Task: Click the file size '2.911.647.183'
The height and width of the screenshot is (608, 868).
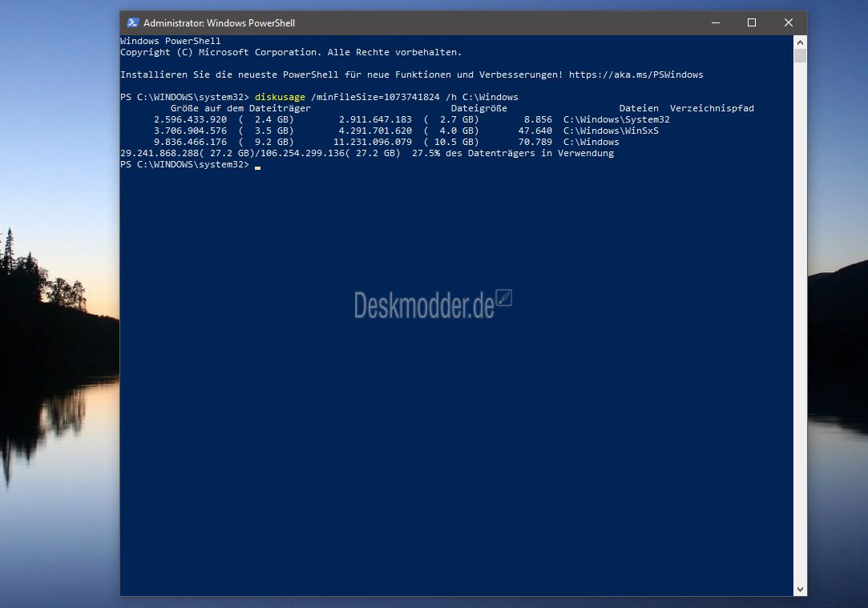Action: (x=375, y=119)
